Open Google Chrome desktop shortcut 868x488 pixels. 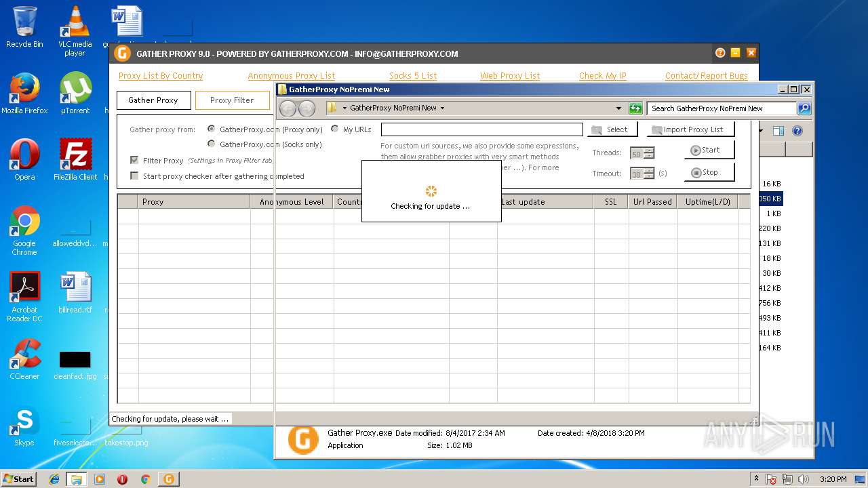click(24, 230)
